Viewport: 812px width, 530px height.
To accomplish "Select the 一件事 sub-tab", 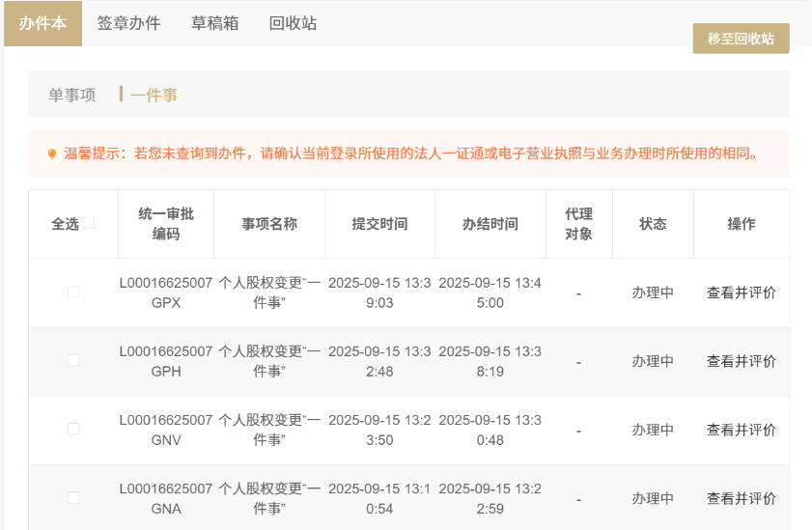I will tap(154, 95).
